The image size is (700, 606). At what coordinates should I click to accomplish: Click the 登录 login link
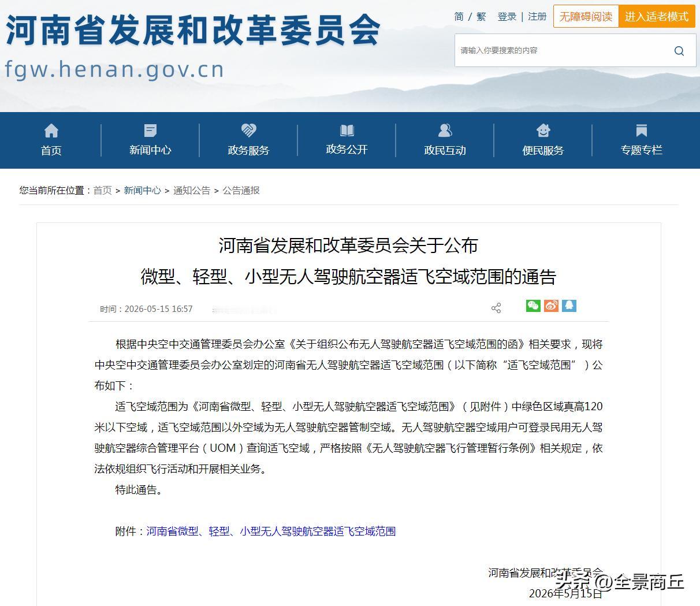(x=507, y=17)
